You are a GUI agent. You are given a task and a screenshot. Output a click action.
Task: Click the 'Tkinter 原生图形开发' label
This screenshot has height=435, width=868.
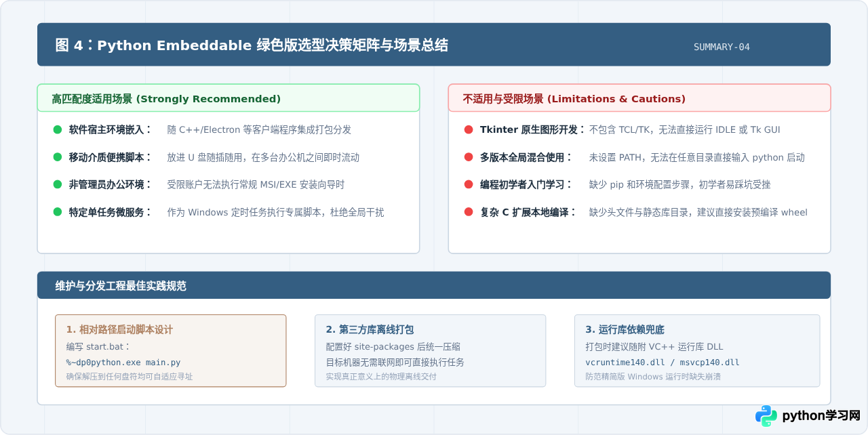529,129
